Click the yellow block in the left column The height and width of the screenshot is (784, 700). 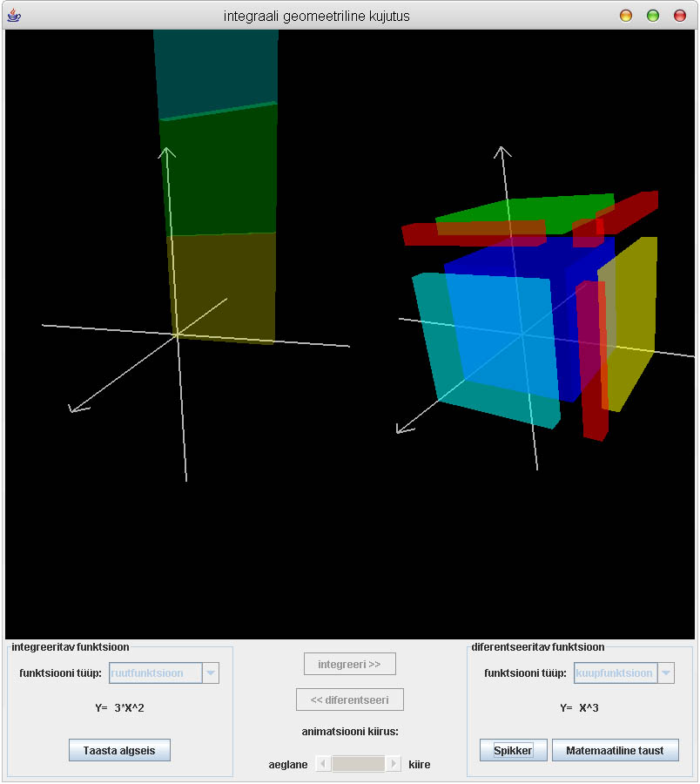[221, 287]
